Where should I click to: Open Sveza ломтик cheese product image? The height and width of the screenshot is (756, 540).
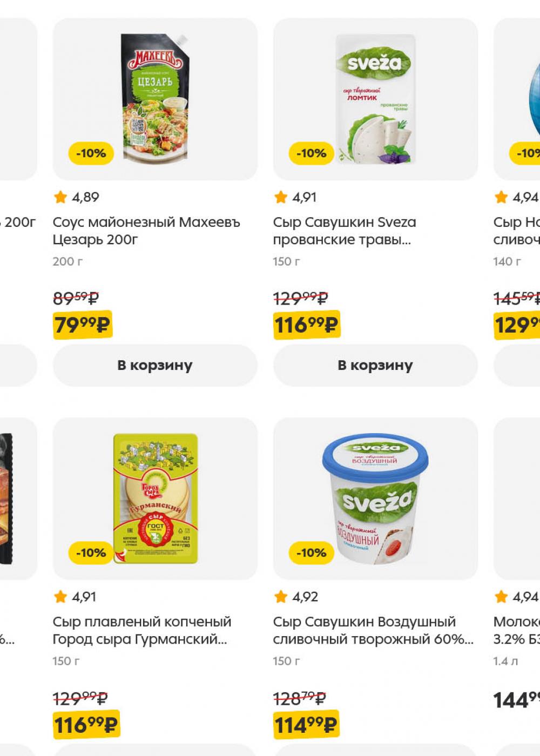[x=375, y=99]
